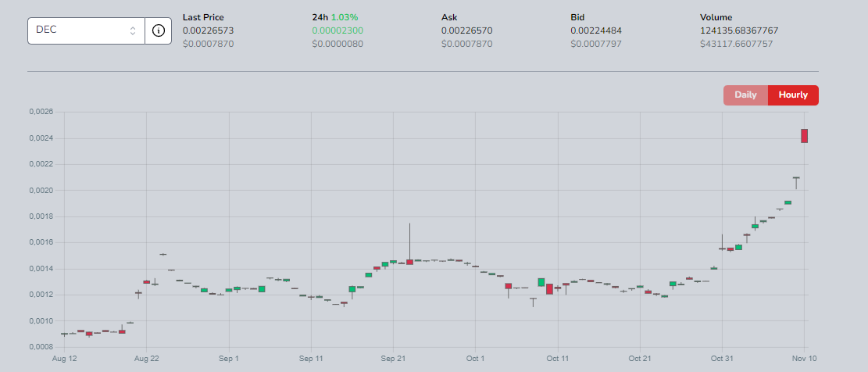Click the Sep 21 x-axis label

pyautogui.click(x=394, y=359)
